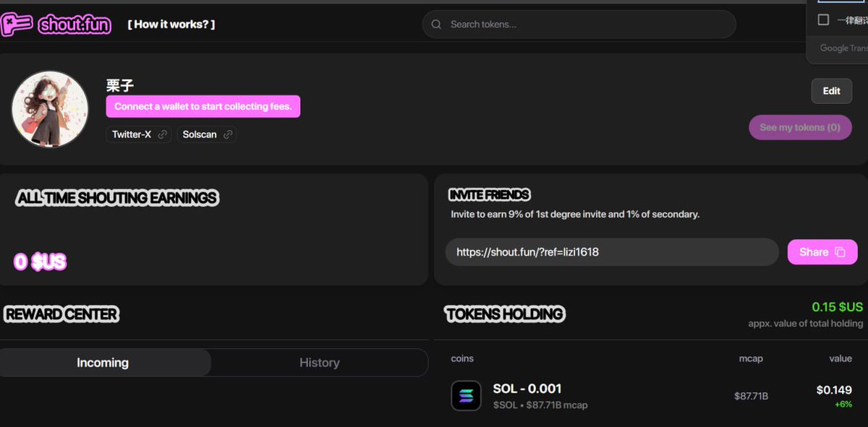Screen dimensions: 868x427
Task: Click the REWARD CENTER heading
Action: point(61,314)
